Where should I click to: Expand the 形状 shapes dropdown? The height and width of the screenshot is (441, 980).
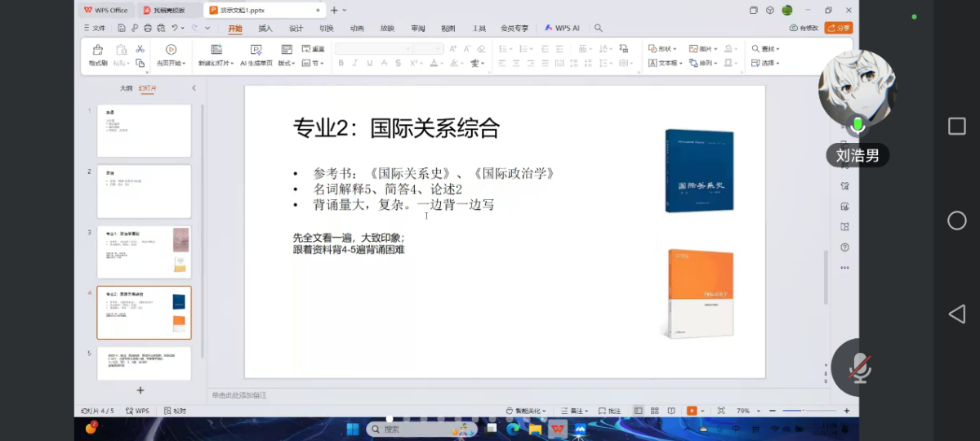click(x=665, y=49)
